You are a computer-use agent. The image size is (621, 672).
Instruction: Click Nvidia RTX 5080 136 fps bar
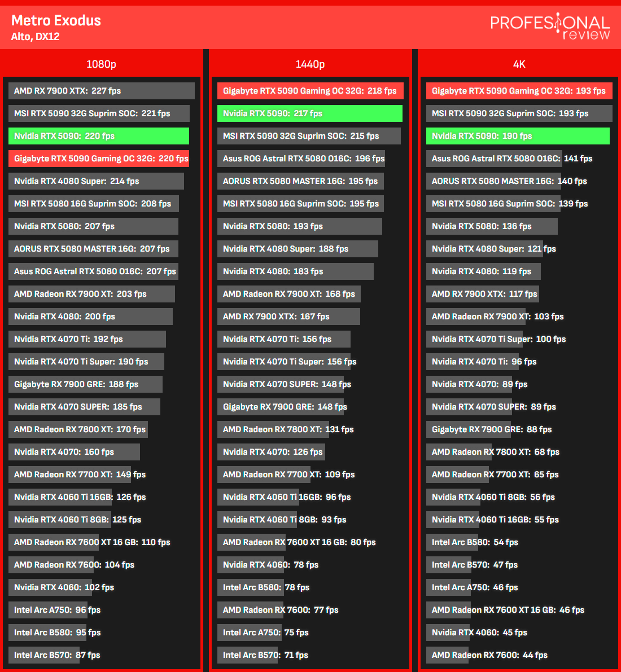(x=492, y=226)
